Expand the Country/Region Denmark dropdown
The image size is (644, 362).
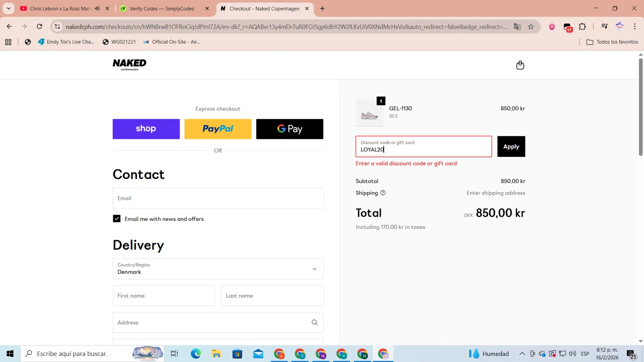[x=218, y=269]
